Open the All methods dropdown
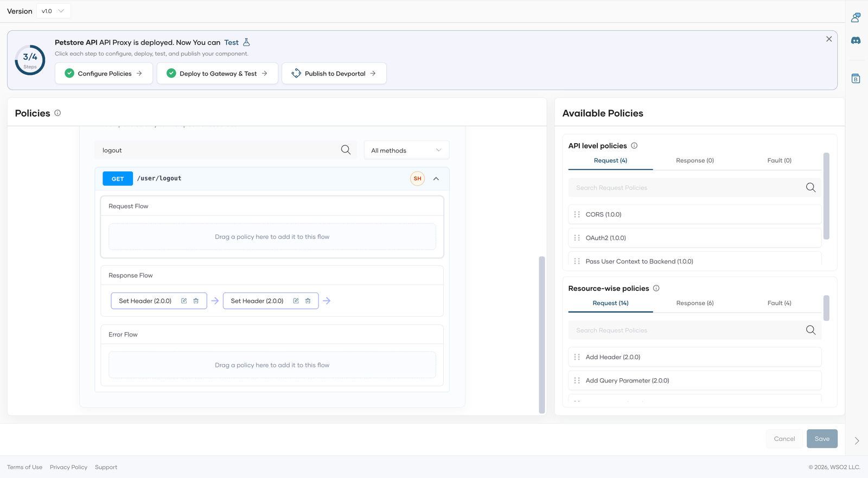868x478 pixels. tap(406, 150)
